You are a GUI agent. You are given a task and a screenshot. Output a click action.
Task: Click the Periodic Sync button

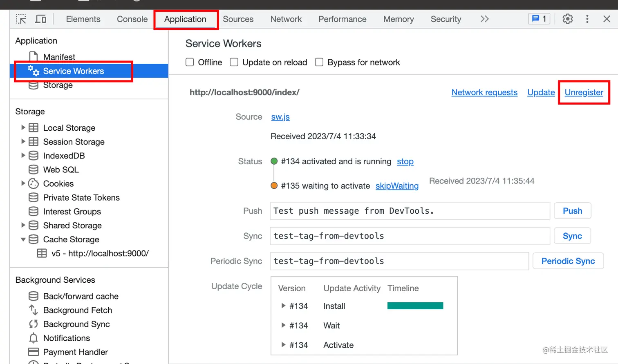[568, 261]
